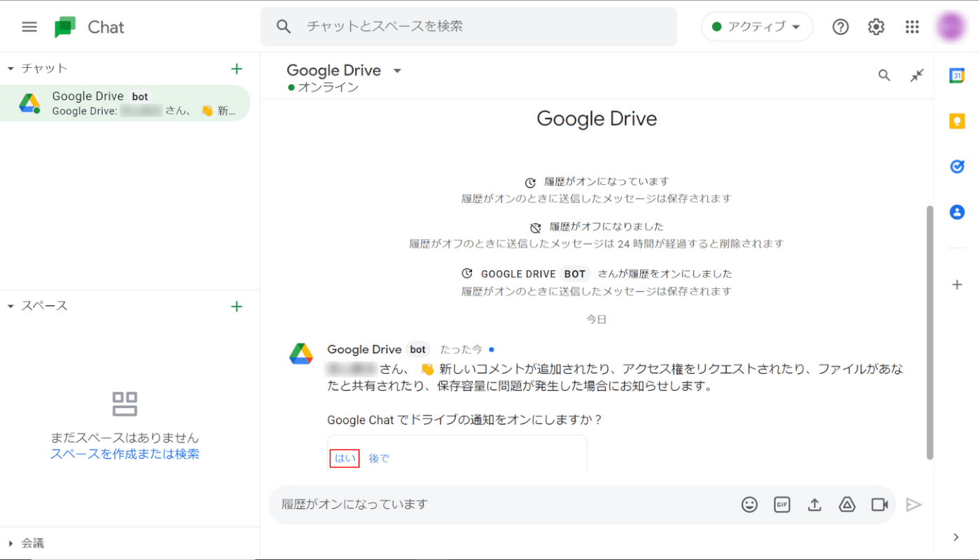Insert an emoji in message
Screen dimensions: 979x560
749,505
